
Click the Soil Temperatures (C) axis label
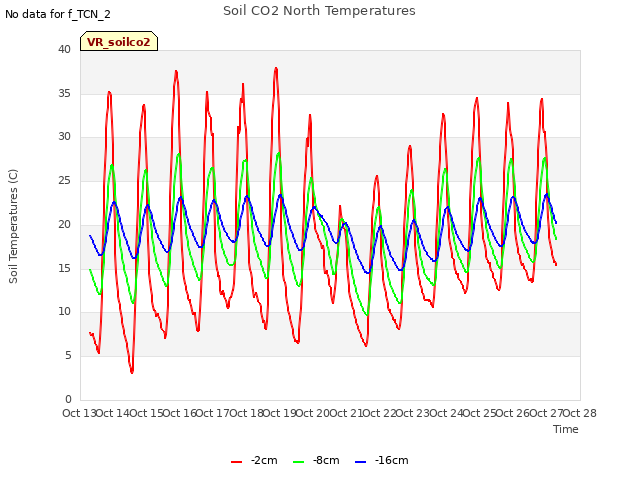coord(13,226)
